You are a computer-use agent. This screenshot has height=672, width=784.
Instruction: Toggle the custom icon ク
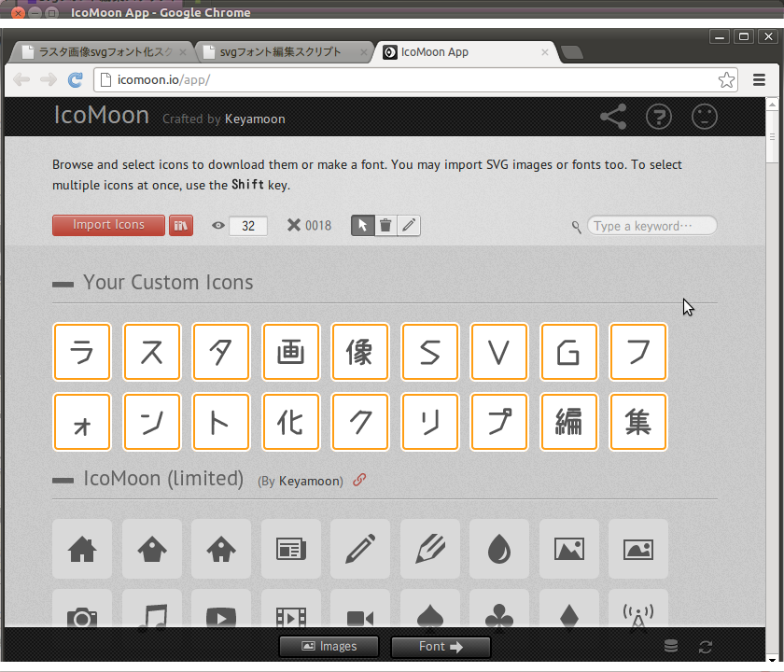(x=360, y=422)
